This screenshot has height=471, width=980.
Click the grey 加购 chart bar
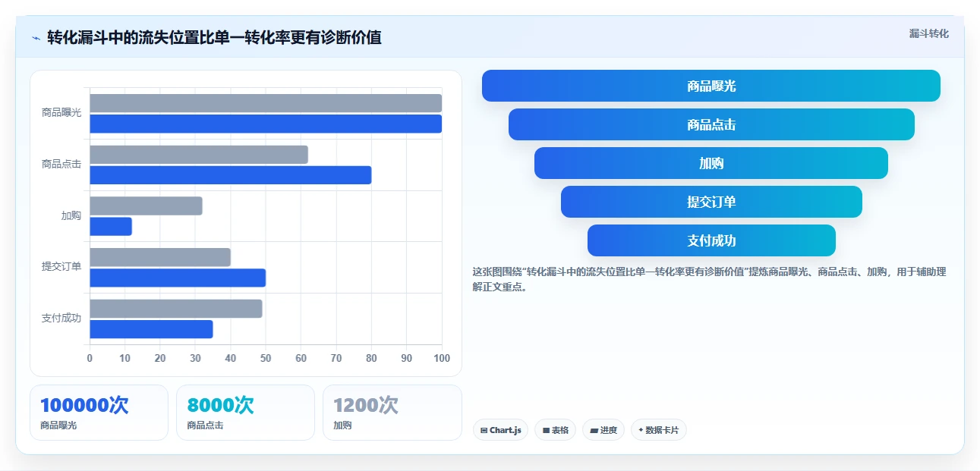[x=146, y=206]
